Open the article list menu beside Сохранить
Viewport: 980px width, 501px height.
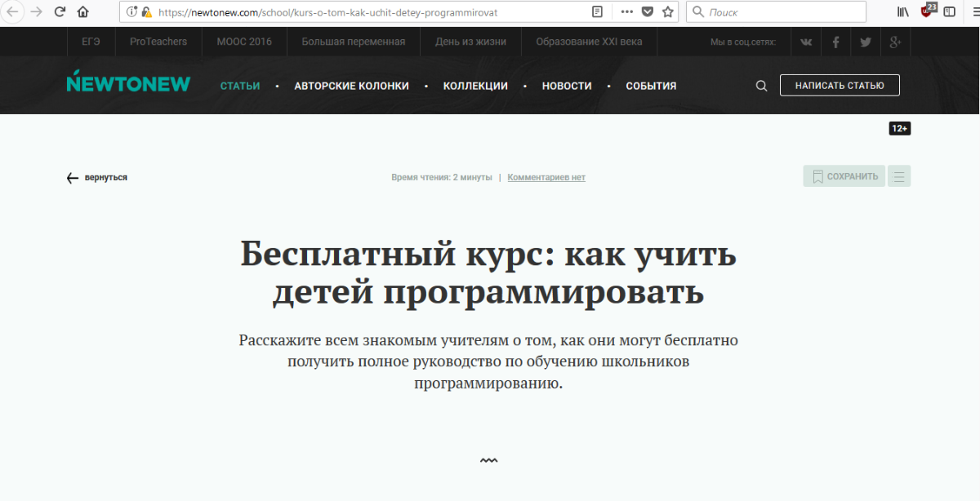tap(899, 176)
